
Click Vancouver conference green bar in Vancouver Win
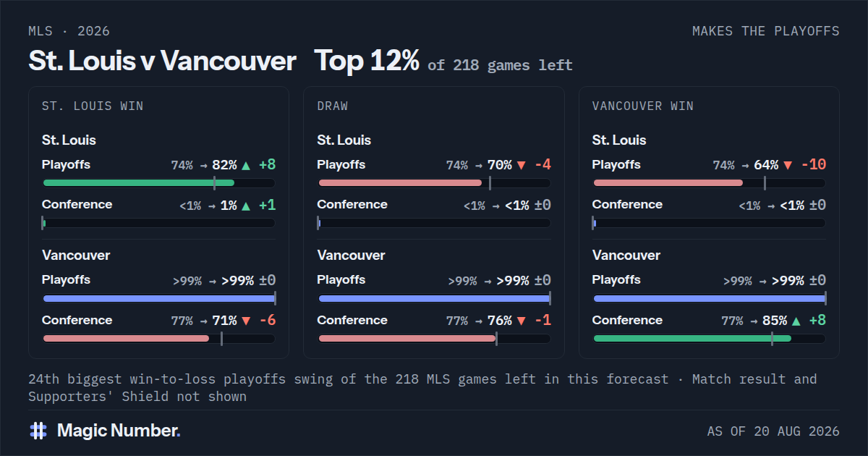[x=692, y=338]
